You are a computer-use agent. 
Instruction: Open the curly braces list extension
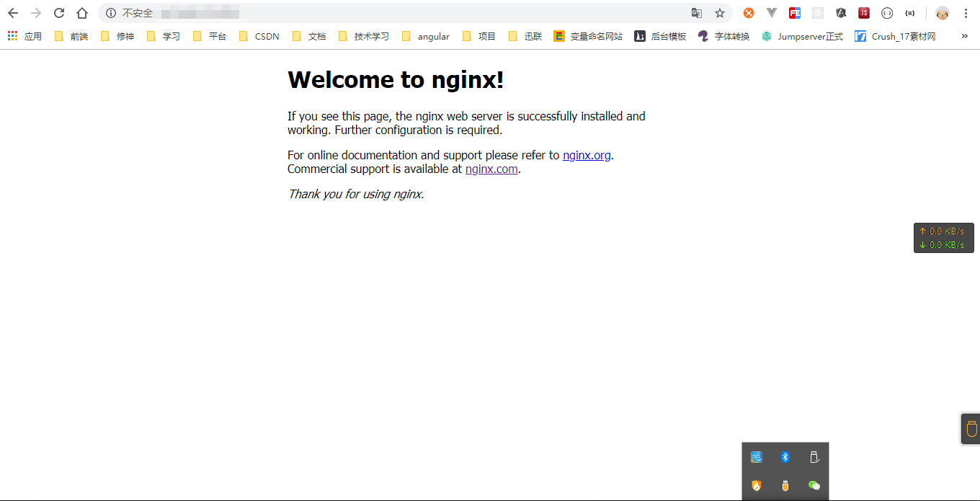click(x=910, y=13)
